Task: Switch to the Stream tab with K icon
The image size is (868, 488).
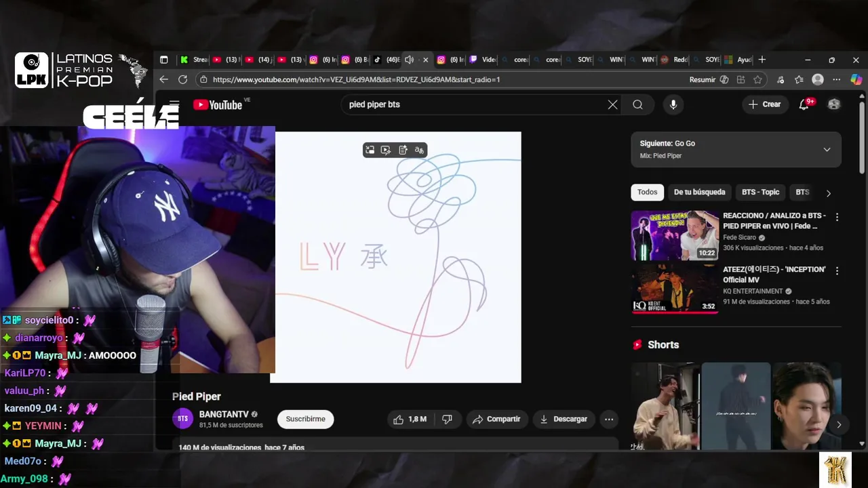Action: pyautogui.click(x=193, y=60)
